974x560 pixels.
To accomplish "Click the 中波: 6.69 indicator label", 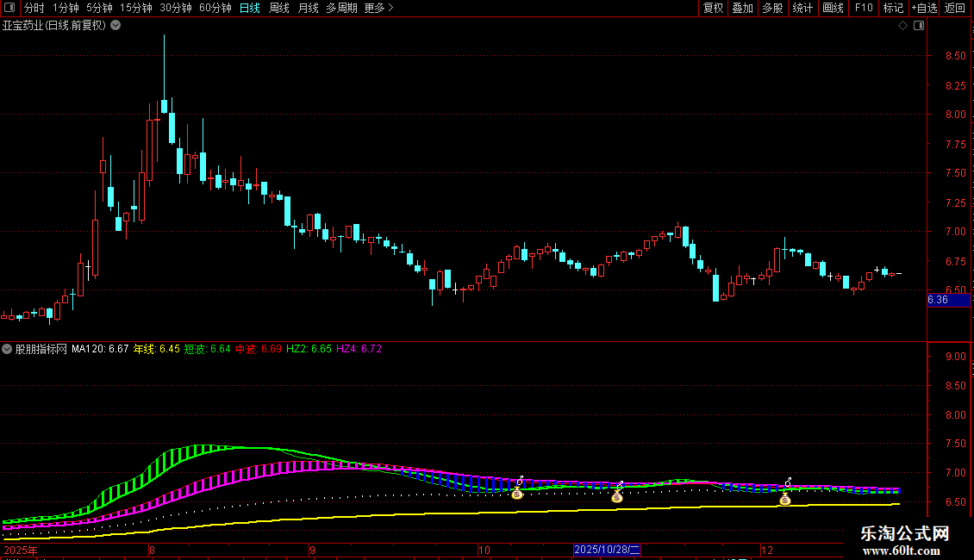I will coord(259,349).
